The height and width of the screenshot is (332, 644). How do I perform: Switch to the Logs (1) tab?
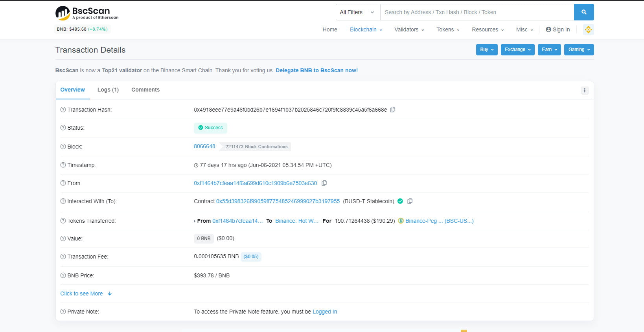(x=108, y=90)
